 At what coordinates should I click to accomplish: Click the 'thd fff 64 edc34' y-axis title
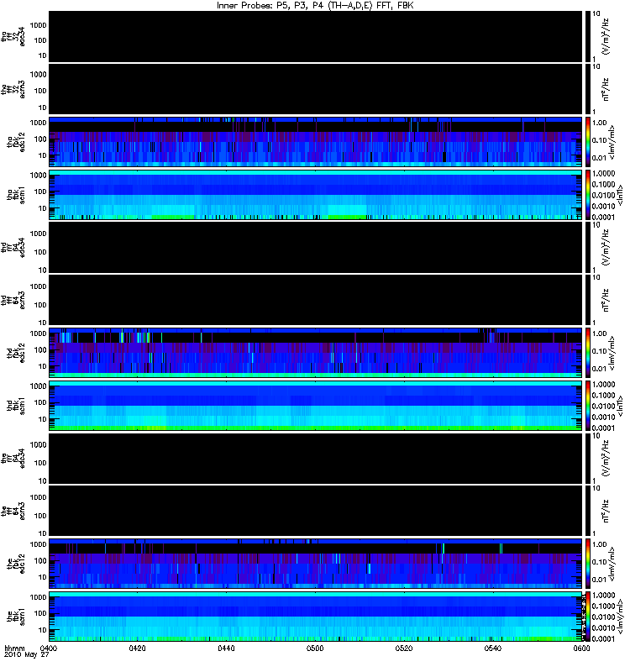click(x=13, y=248)
